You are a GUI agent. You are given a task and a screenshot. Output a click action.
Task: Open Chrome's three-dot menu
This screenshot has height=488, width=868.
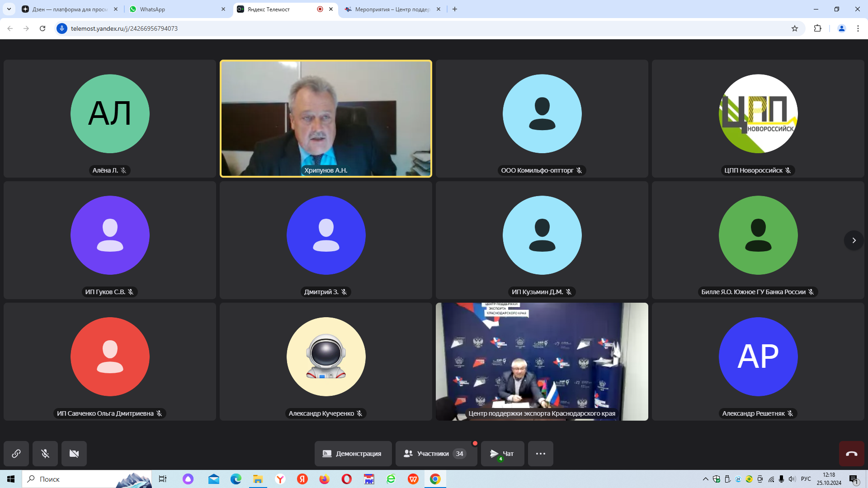pyautogui.click(x=858, y=28)
